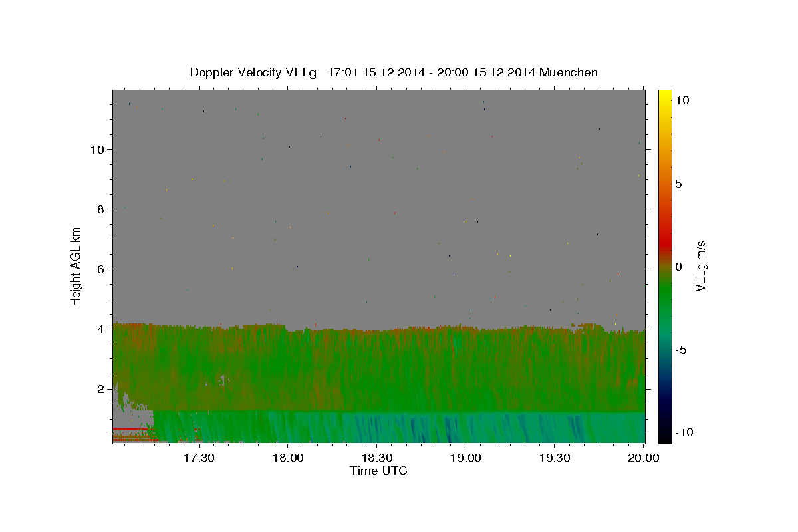The width and height of the screenshot is (798, 532).
Task: Click the colorbar value 10
Action: 682,100
